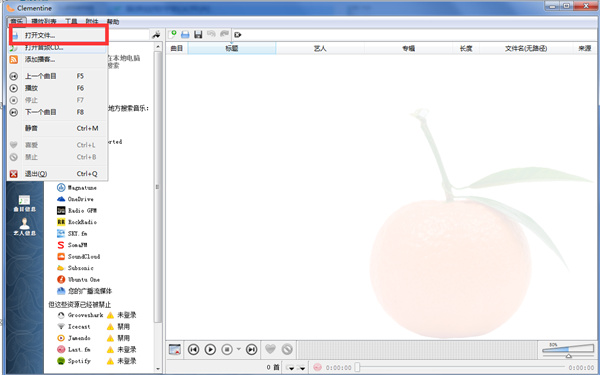Open the OneDrive source
The width and height of the screenshot is (600, 375).
(75, 199)
